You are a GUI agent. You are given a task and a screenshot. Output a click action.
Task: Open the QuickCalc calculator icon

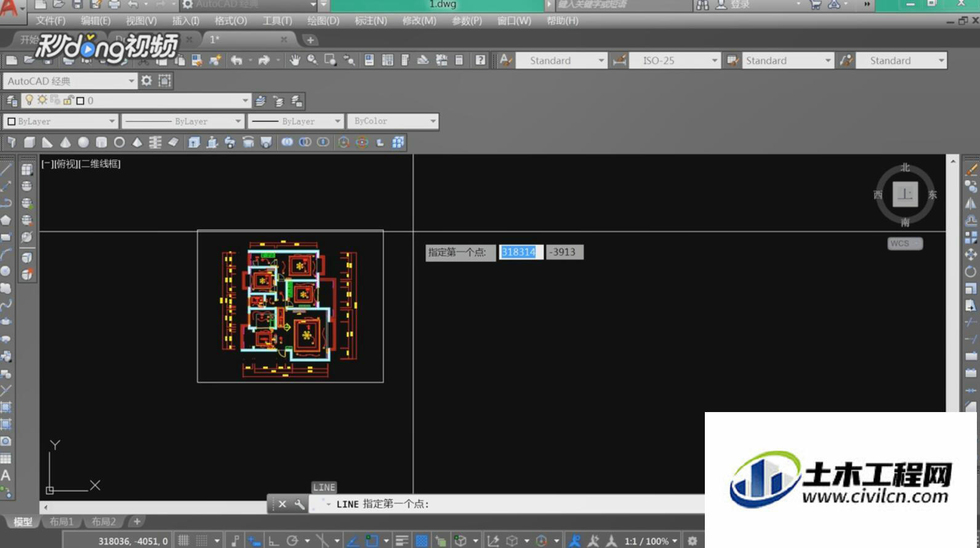click(459, 60)
